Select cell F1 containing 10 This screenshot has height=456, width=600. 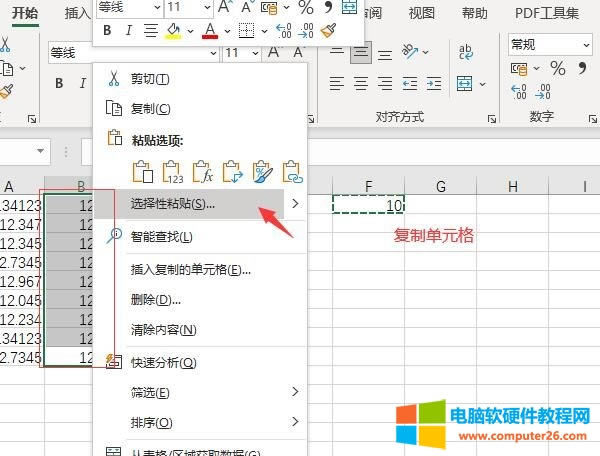(369, 204)
